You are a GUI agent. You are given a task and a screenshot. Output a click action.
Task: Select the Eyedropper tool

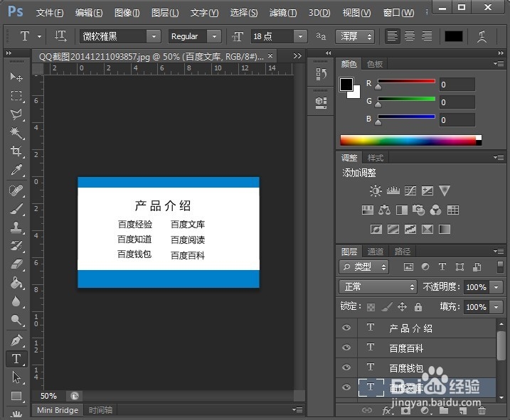(x=16, y=170)
